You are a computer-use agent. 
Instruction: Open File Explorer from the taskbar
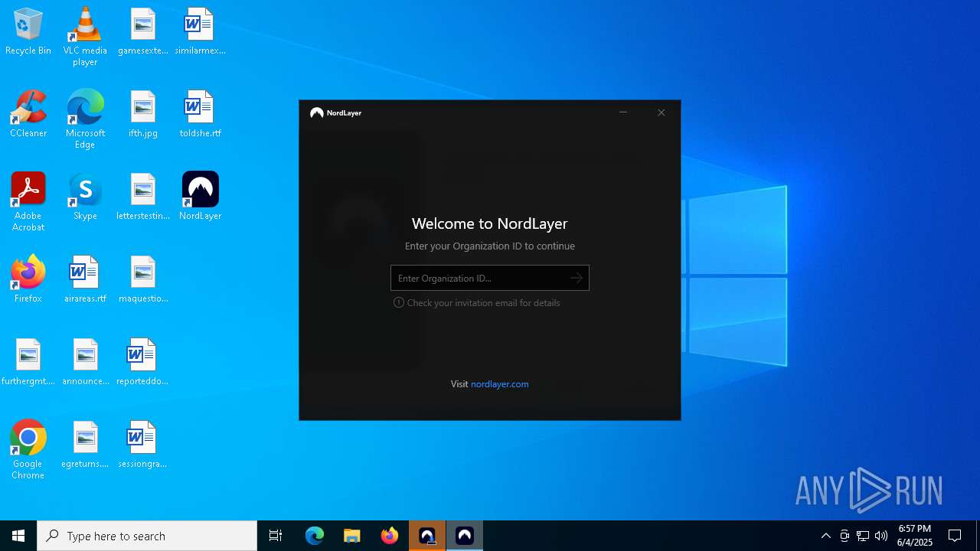[352, 536]
